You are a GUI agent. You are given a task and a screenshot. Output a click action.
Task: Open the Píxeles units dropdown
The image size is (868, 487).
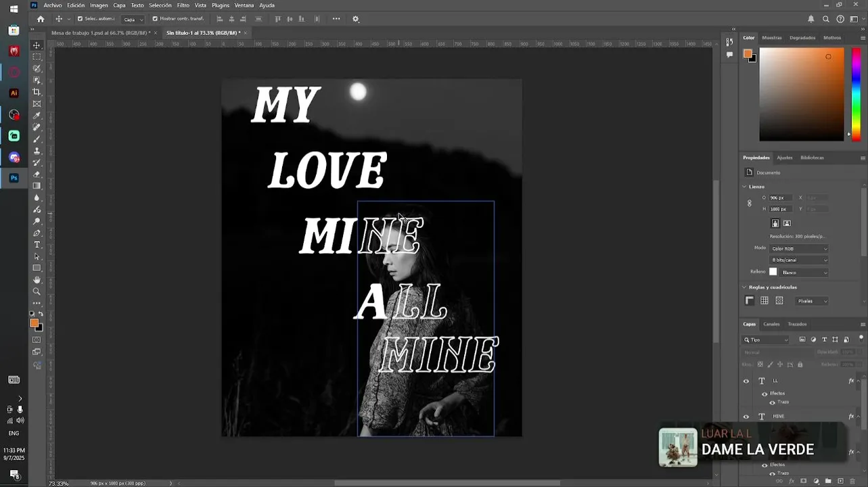point(812,301)
